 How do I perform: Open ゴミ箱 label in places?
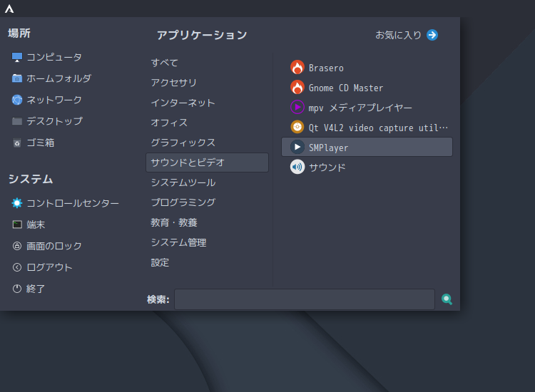pyautogui.click(x=40, y=143)
